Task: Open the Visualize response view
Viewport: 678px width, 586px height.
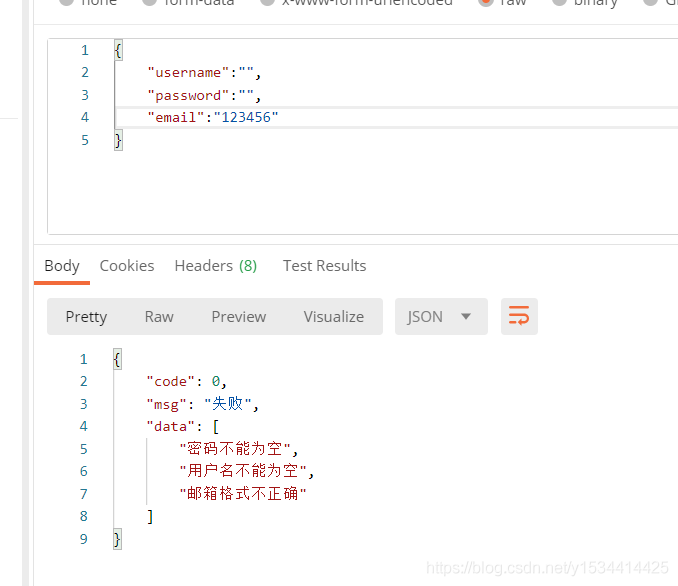Action: tap(333, 317)
